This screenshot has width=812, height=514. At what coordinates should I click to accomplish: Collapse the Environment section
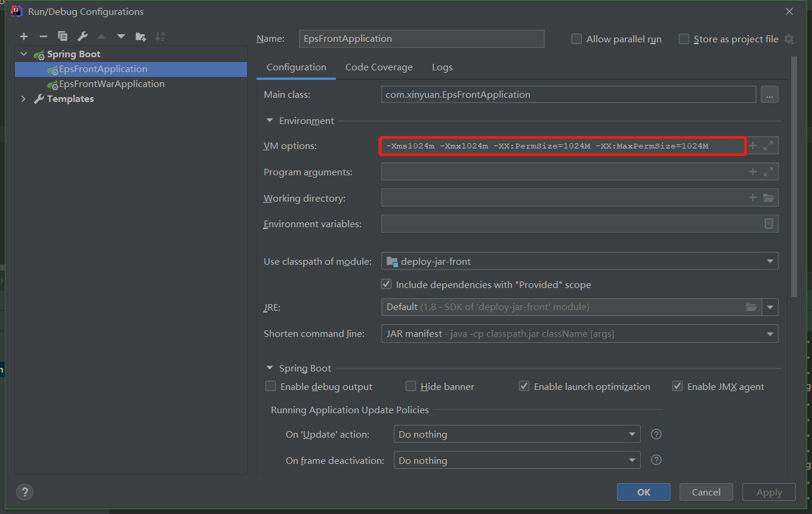[270, 120]
